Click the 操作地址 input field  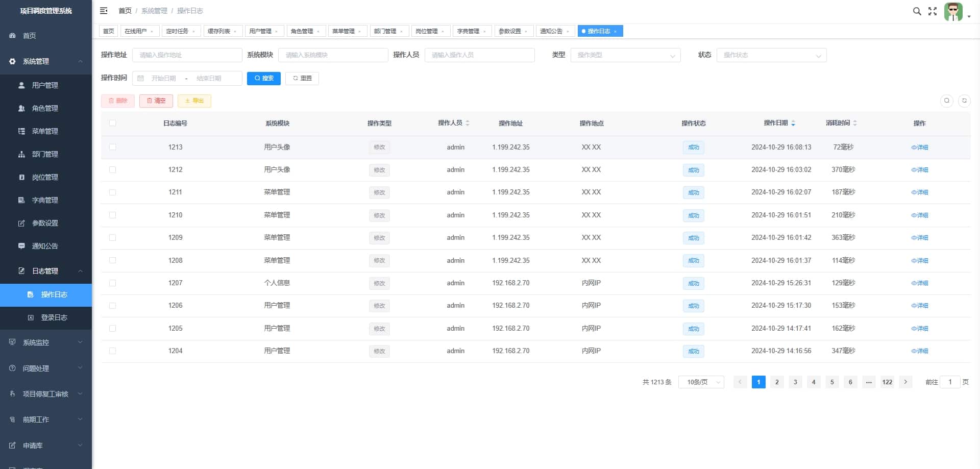(187, 55)
